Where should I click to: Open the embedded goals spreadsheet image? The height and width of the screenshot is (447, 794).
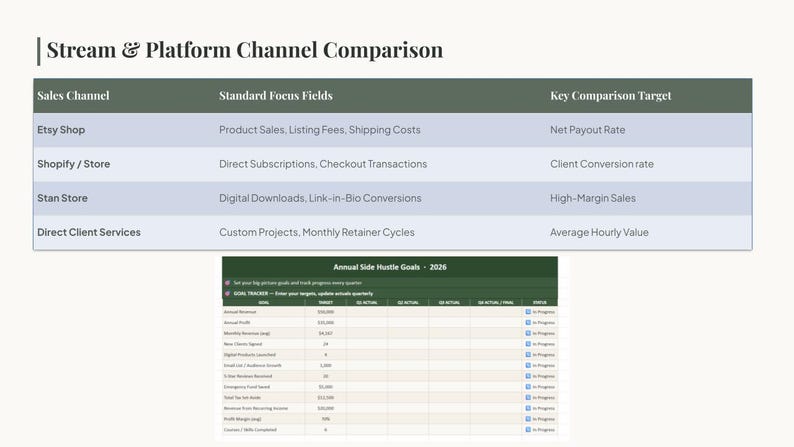tap(390, 347)
